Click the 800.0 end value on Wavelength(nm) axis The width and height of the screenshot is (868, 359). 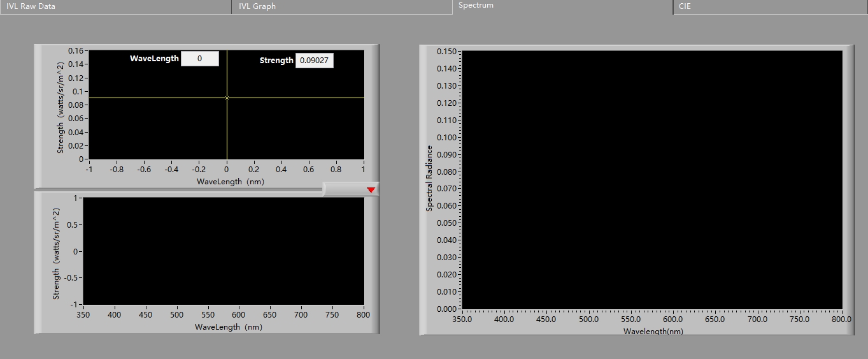pyautogui.click(x=841, y=319)
